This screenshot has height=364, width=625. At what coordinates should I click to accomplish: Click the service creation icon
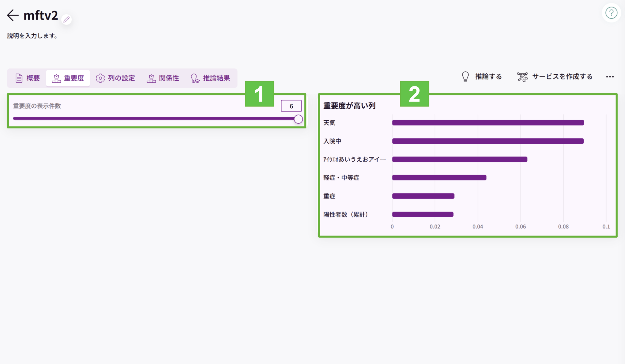coord(522,77)
